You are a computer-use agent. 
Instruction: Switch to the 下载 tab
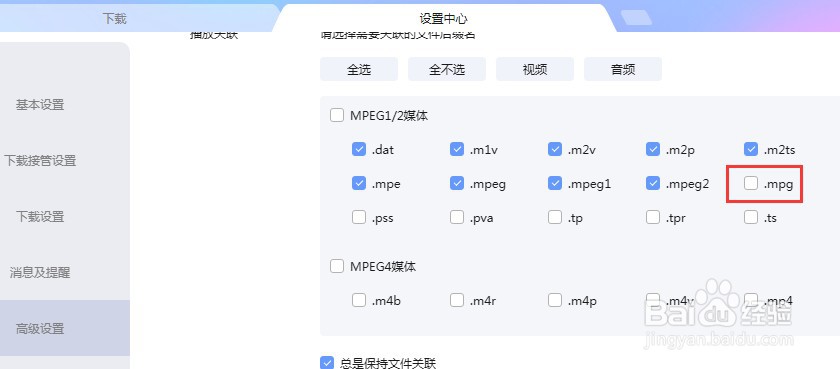coord(114,18)
